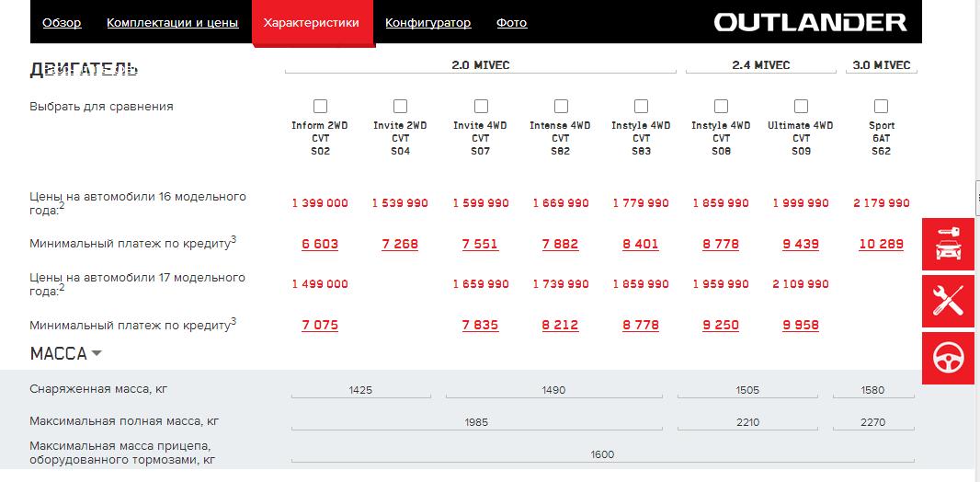Viewport: 980px width, 482px height.
Task: Tick the compare checkbox for Invite 2WD S04
Action: [x=400, y=107]
